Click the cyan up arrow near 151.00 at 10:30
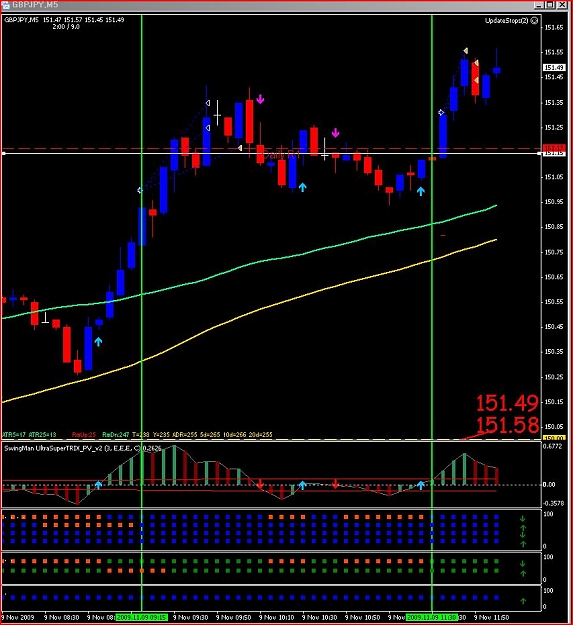The height and width of the screenshot is (625, 573). 302,187
